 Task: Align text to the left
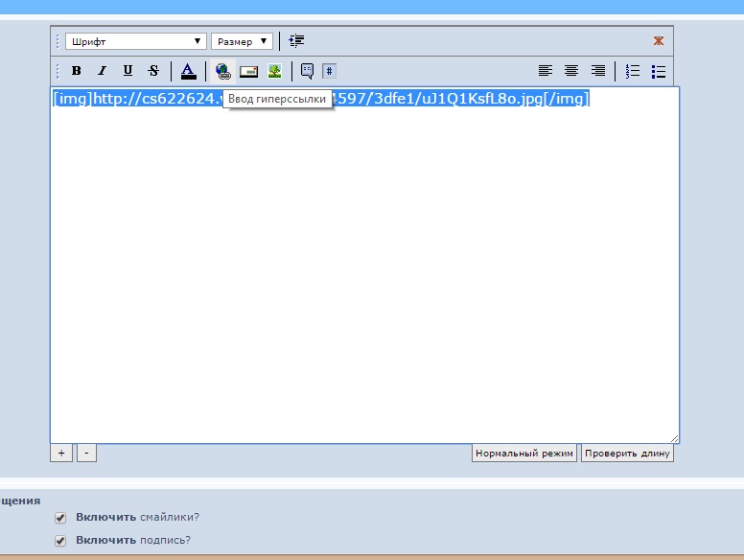pyautogui.click(x=546, y=71)
